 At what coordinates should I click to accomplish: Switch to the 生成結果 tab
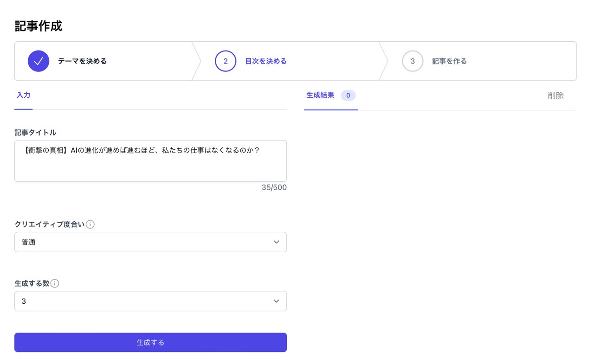click(x=320, y=95)
